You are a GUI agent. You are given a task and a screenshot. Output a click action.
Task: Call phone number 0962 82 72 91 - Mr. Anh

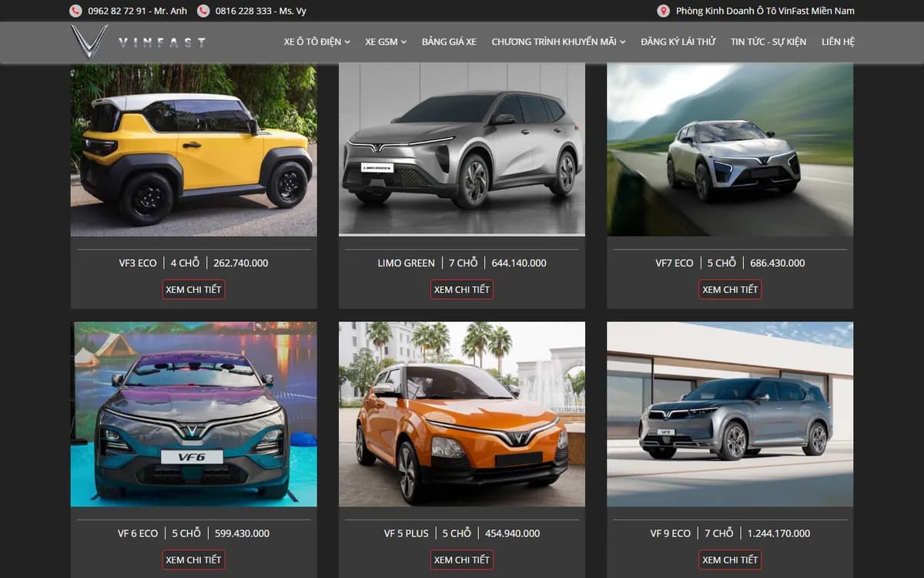(138, 11)
